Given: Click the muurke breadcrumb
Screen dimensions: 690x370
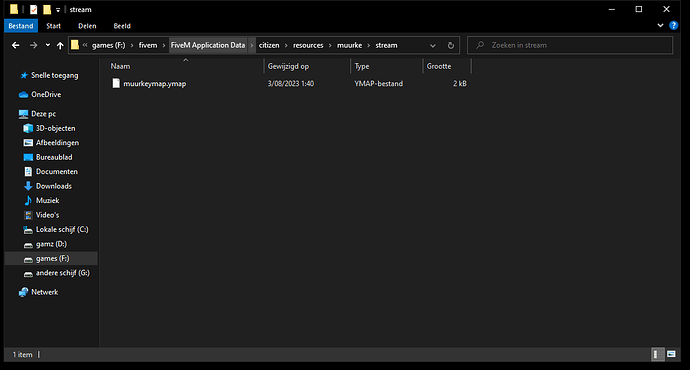Looking at the screenshot, I should click(349, 45).
